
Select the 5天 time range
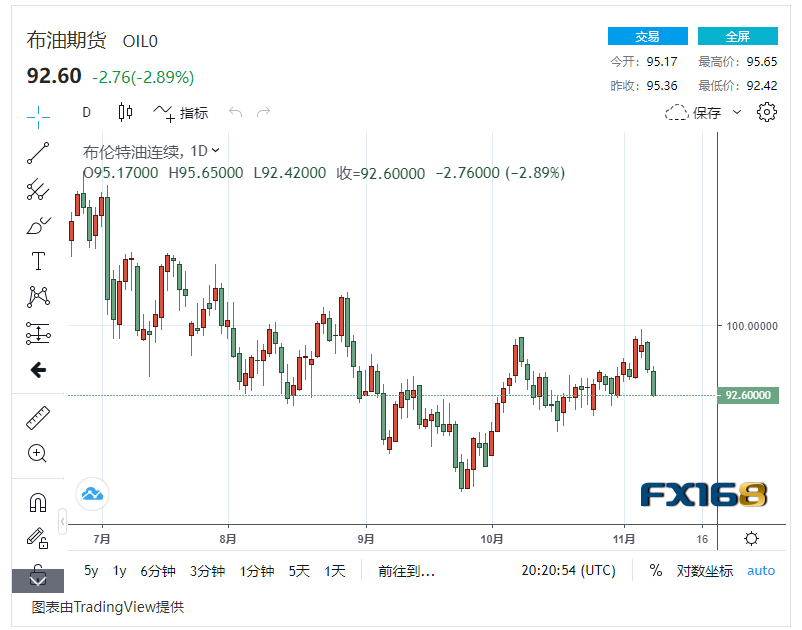pos(299,571)
